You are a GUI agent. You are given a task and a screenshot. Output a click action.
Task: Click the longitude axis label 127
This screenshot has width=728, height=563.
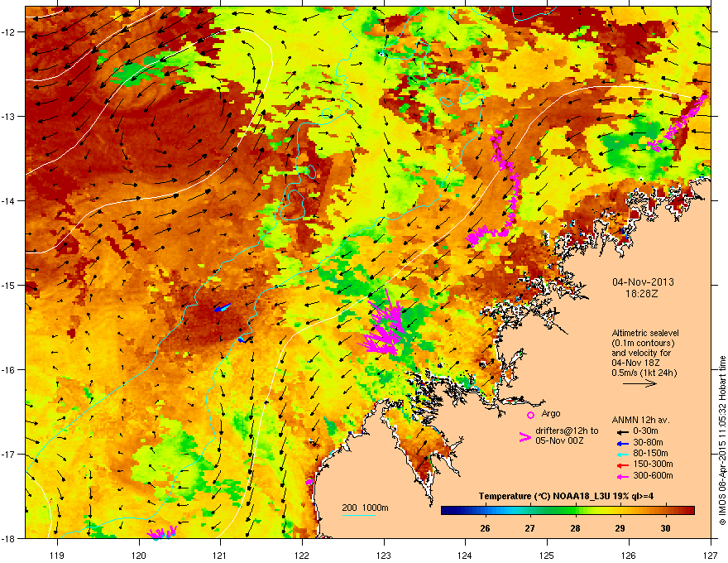(x=710, y=555)
